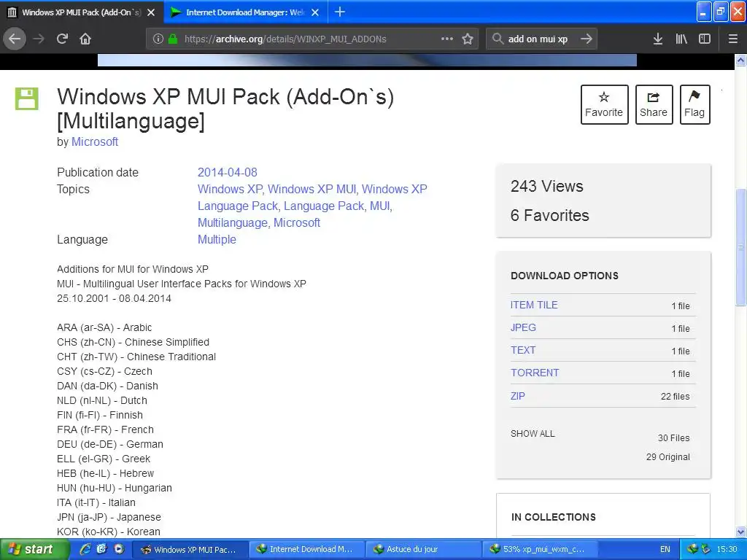Click the Windows Start button
The width and height of the screenshot is (747, 560).
(x=34, y=550)
